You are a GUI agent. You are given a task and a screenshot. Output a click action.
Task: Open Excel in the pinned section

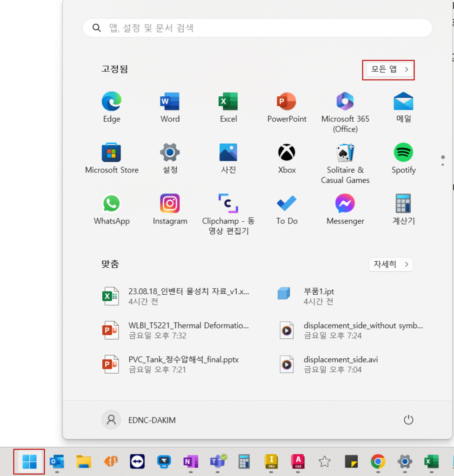[x=228, y=107]
